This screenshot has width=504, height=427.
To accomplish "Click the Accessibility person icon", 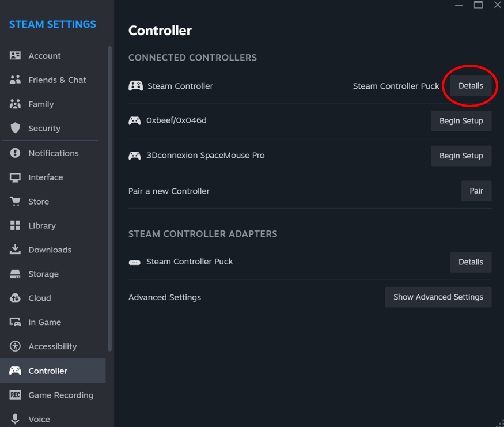I will pyautogui.click(x=15, y=346).
